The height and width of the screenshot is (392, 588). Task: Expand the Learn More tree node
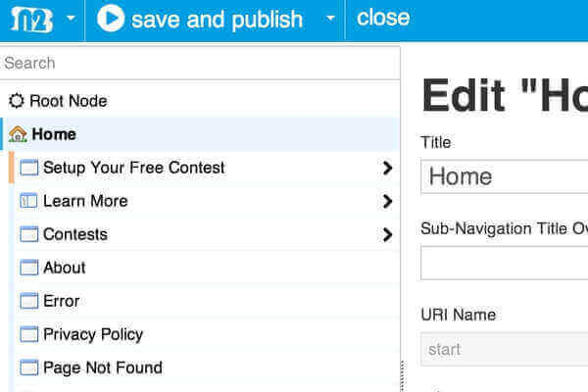click(x=387, y=201)
